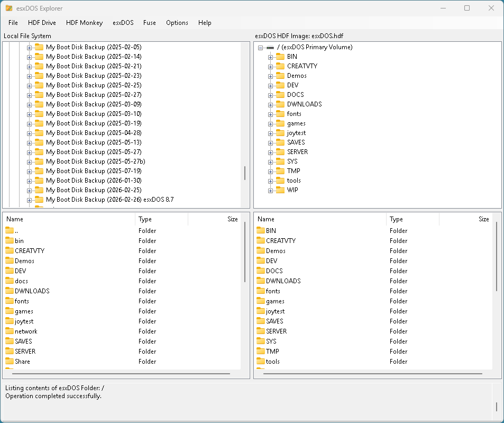Click status log vertical scrollbar
Image resolution: width=504 pixels, height=423 pixels.
coord(497,407)
